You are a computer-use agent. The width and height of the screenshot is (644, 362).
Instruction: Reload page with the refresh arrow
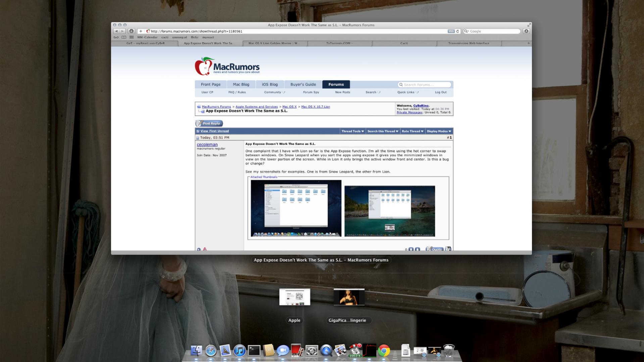click(x=457, y=31)
